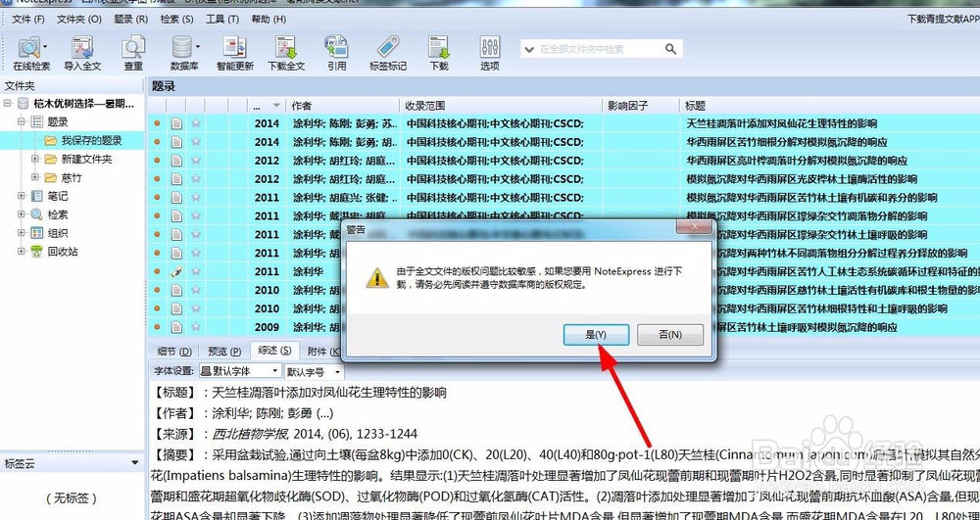The image size is (980, 520).
Task: Select 我保存的题录 folder
Action: (91, 140)
